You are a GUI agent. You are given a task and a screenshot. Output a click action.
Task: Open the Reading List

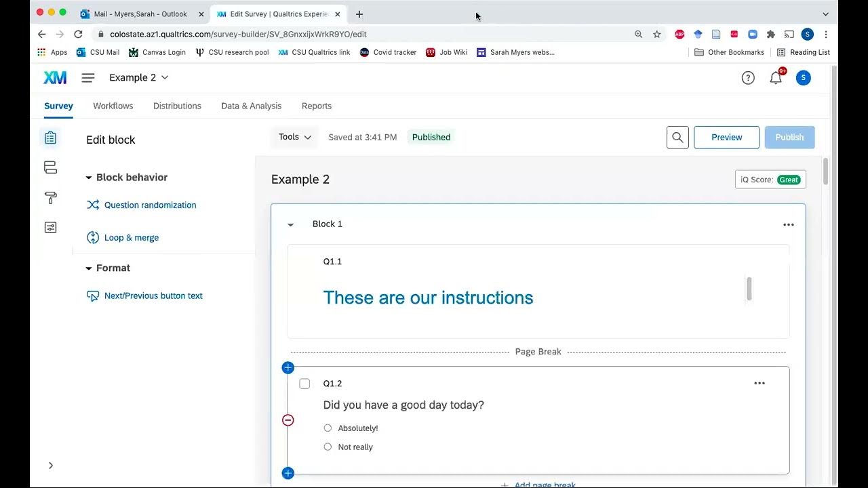(x=804, y=52)
